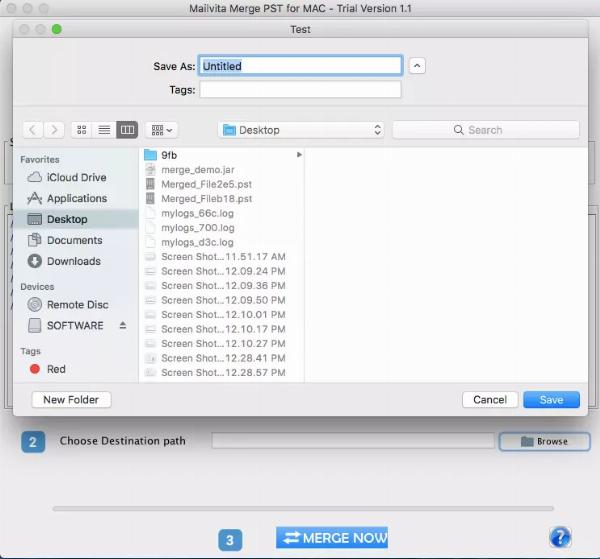This screenshot has height=559, width=600.
Task: Click the New Folder button
Action: pyautogui.click(x=71, y=400)
